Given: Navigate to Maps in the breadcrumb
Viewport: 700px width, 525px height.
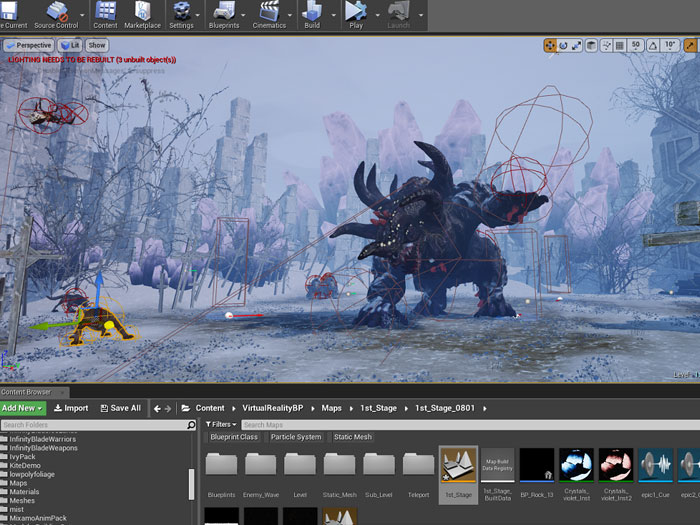Looking at the screenshot, I should pos(331,408).
